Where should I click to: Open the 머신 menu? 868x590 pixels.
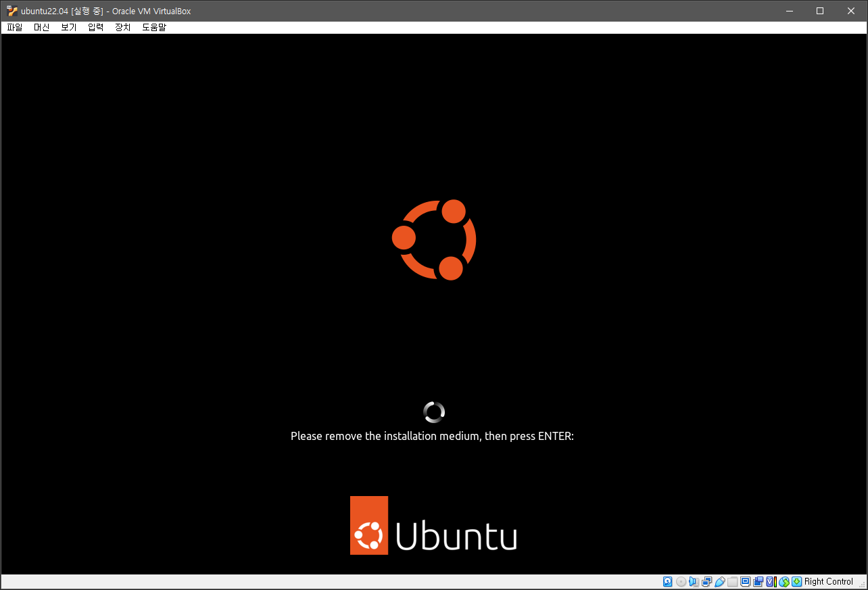pyautogui.click(x=42, y=27)
